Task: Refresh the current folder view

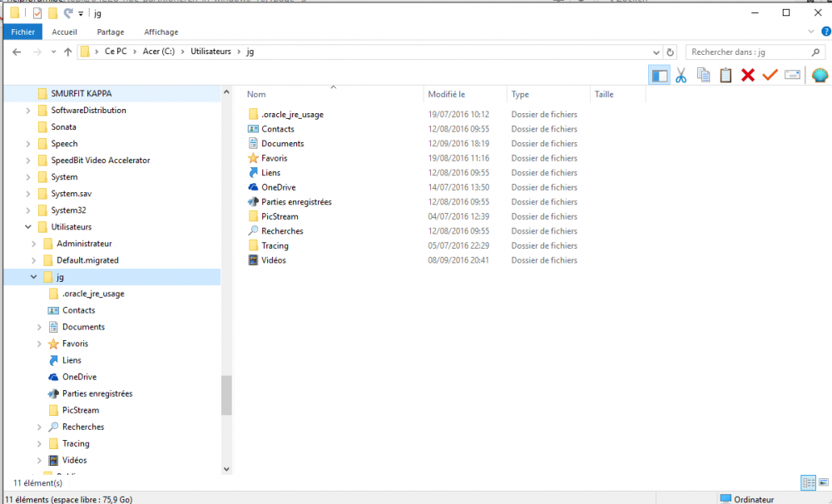Action: point(671,52)
